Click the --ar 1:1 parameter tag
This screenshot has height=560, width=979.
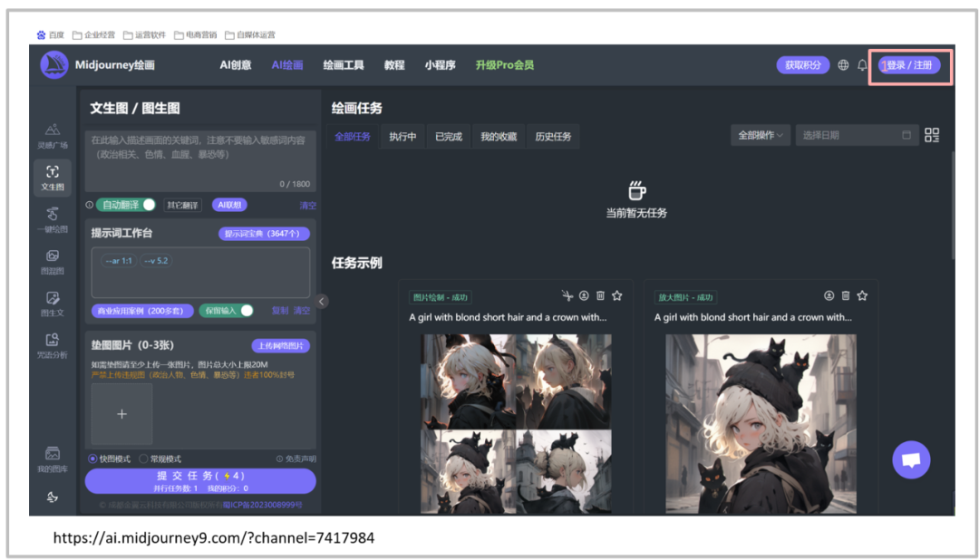(x=119, y=261)
